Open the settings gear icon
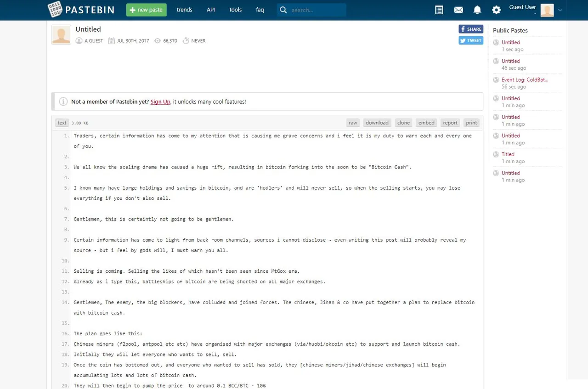588x389 pixels. (x=496, y=10)
